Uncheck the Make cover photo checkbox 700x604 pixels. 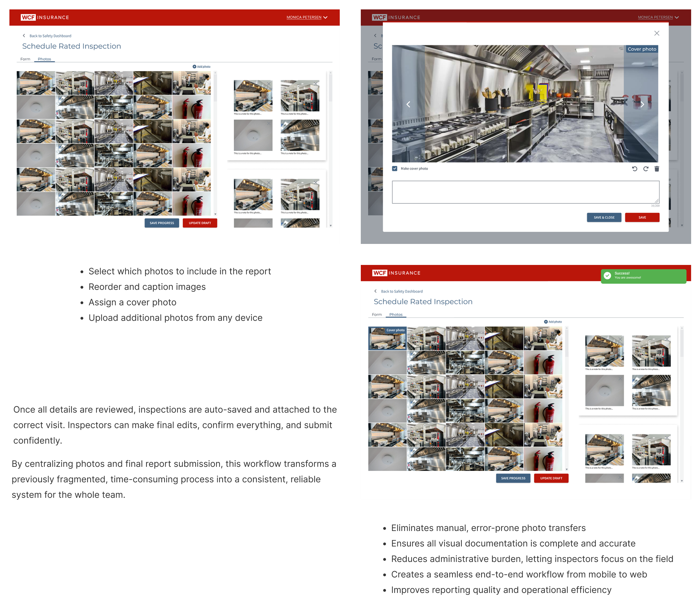pyautogui.click(x=395, y=168)
